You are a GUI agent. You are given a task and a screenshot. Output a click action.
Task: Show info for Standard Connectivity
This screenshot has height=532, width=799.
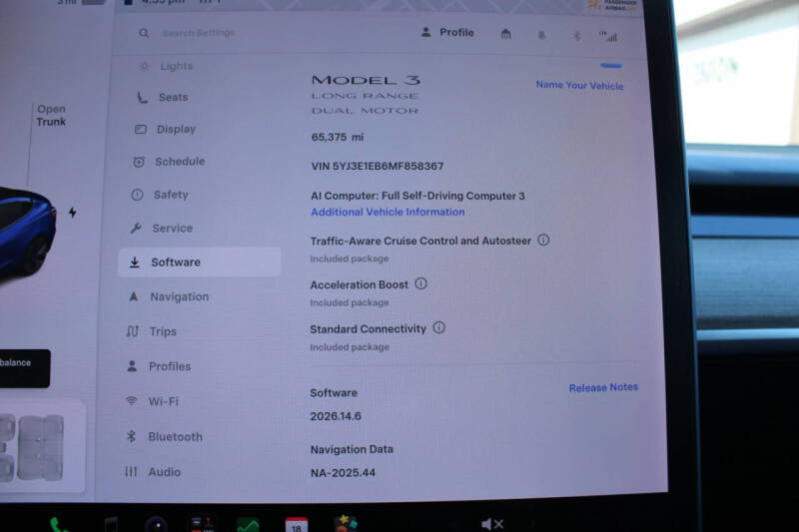click(x=438, y=327)
